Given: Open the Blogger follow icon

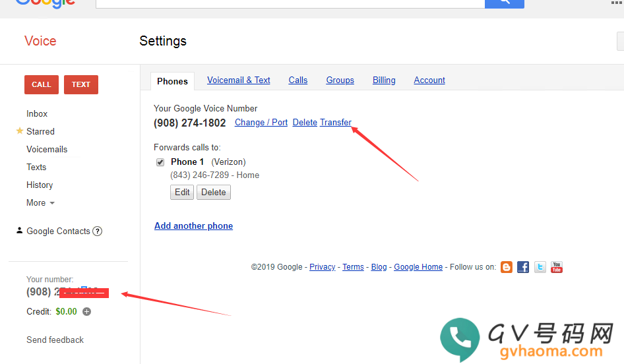Looking at the screenshot, I should point(506,267).
